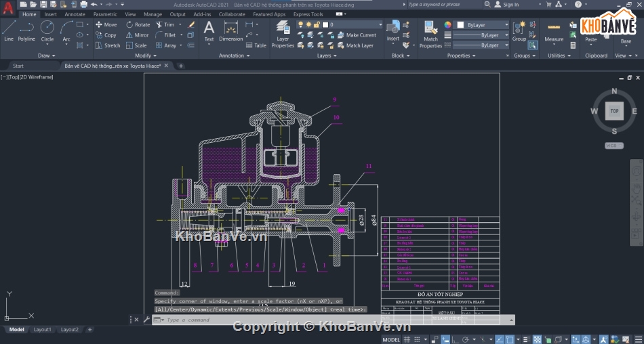Activate the Stretch command

coord(108,45)
